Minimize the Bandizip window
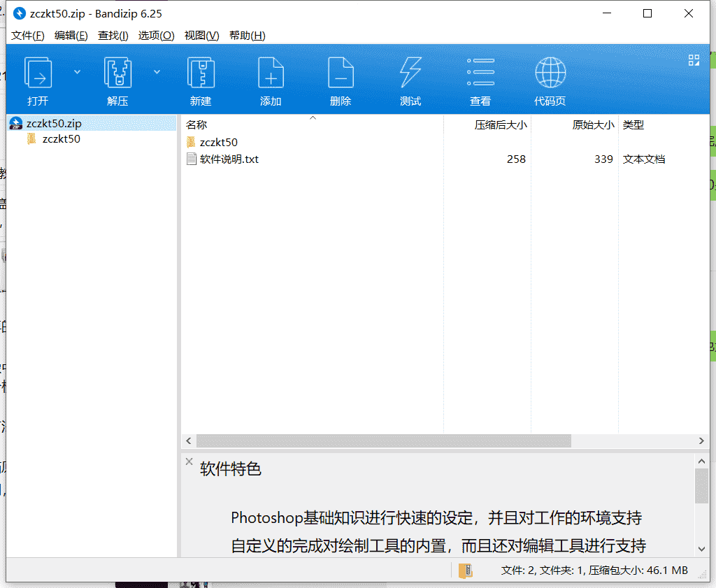The width and height of the screenshot is (716, 588). coord(607,14)
